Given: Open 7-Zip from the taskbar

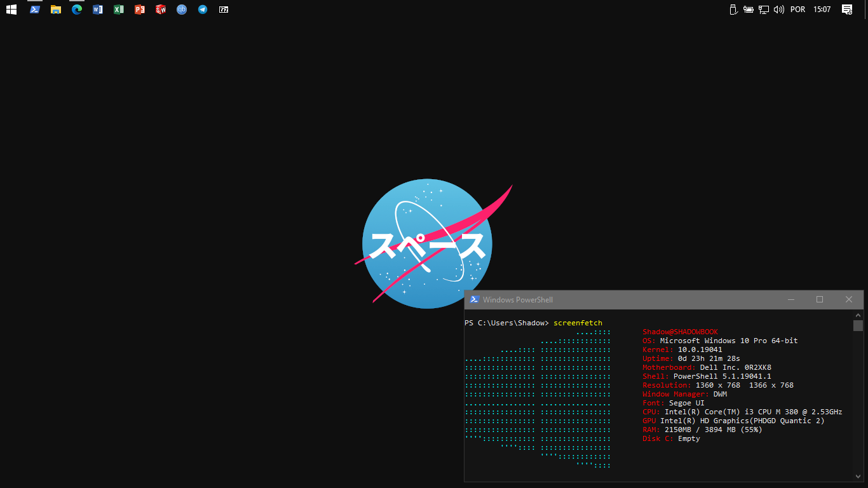Looking at the screenshot, I should point(224,10).
